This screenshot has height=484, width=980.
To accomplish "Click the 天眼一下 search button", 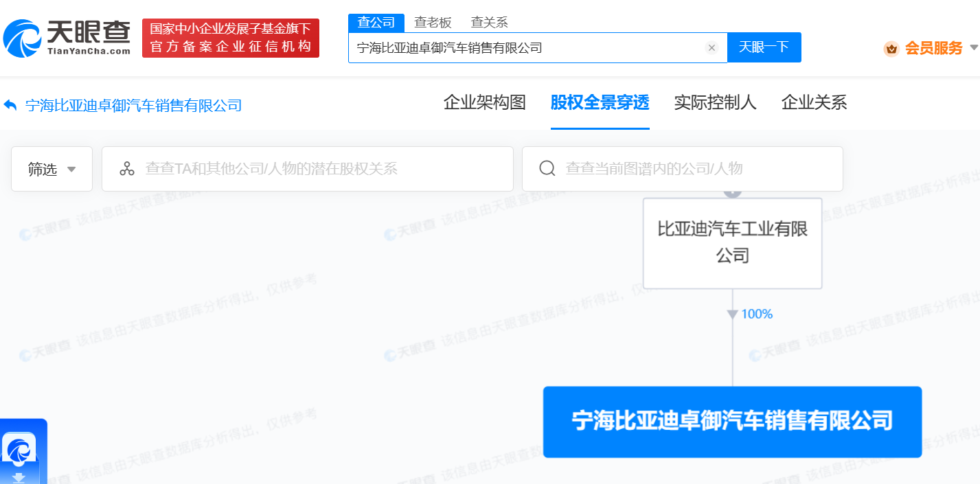I will click(764, 47).
